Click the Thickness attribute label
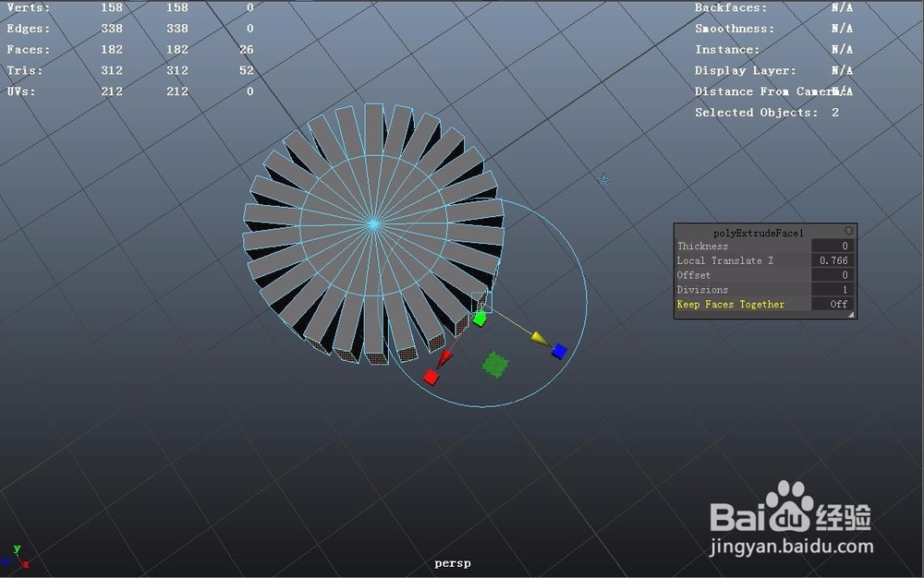 point(702,246)
